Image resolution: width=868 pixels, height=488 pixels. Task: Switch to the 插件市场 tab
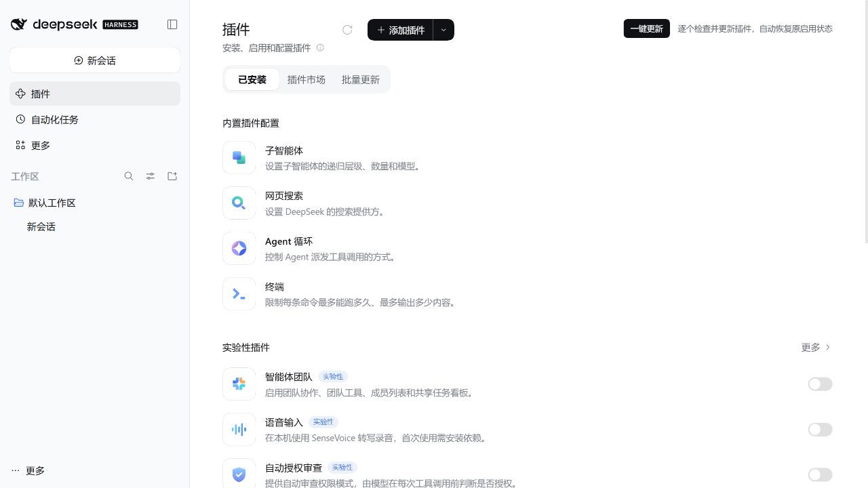307,79
